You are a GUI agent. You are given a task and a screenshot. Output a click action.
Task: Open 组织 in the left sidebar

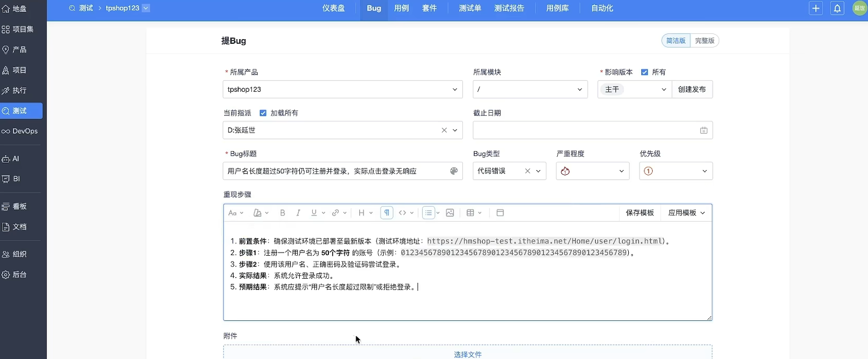[x=15, y=254]
